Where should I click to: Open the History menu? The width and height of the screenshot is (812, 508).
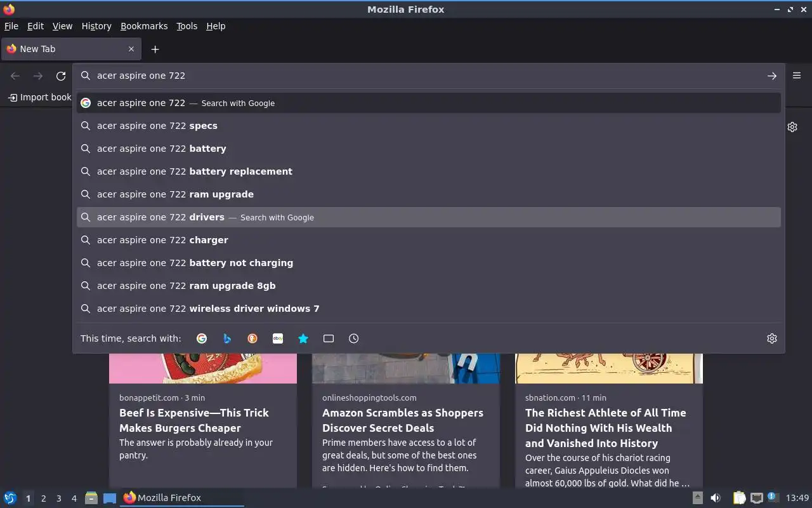pos(96,26)
